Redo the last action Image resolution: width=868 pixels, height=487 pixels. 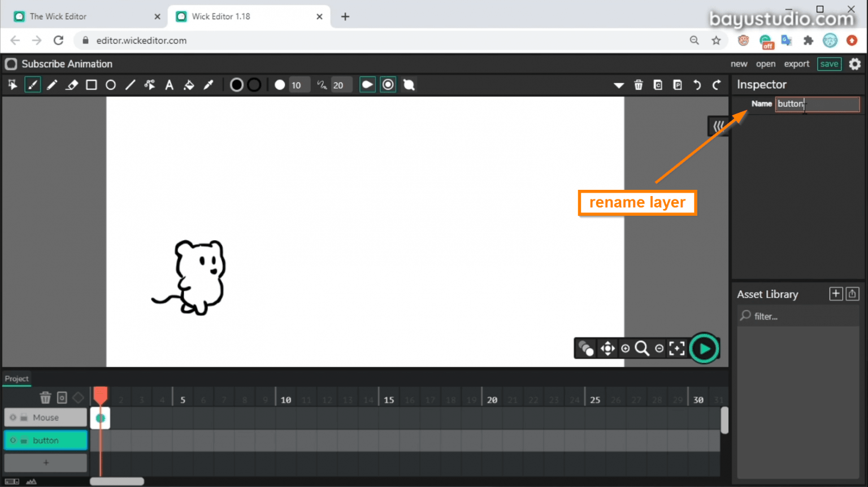pyautogui.click(x=717, y=85)
